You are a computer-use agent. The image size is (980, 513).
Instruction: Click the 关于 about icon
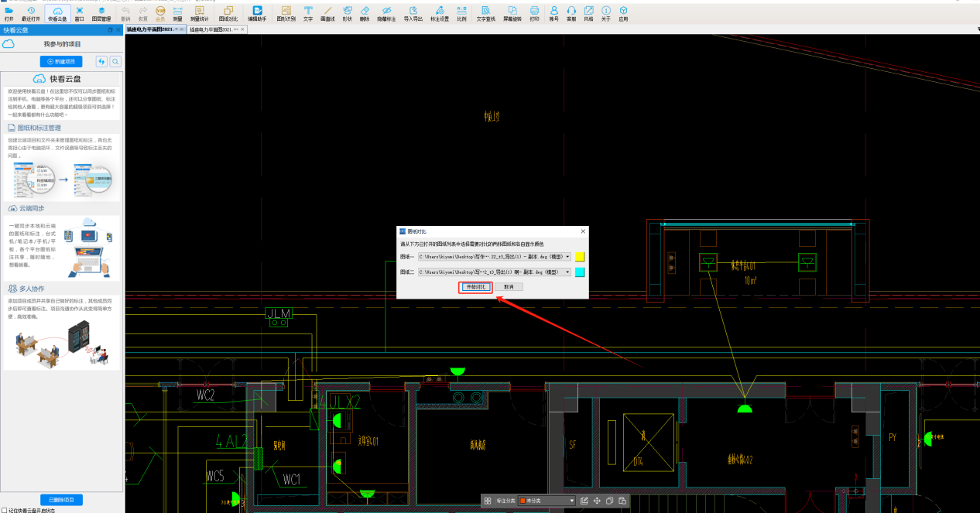point(606,12)
